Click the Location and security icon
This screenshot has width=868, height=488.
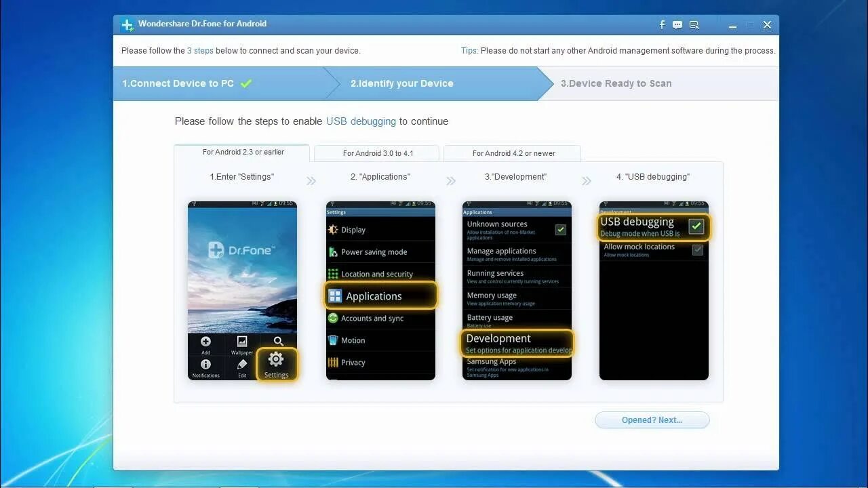click(x=333, y=274)
